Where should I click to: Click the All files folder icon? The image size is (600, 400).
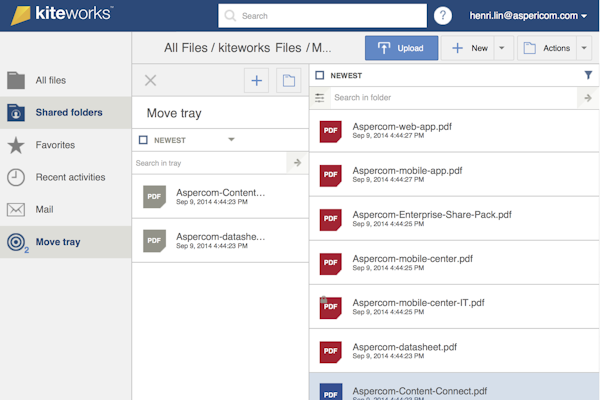coord(16,80)
